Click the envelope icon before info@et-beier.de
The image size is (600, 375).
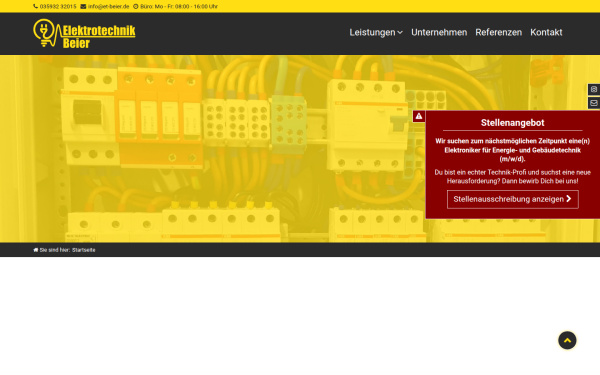83,7
